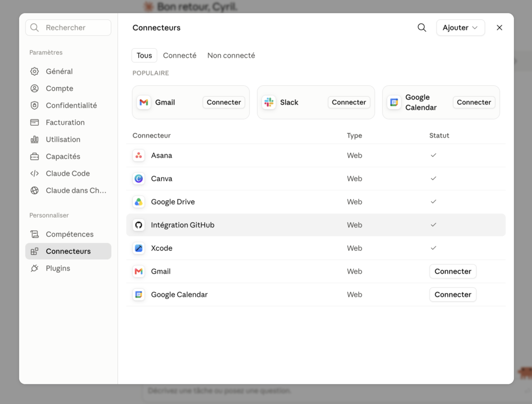
Task: Open Capacités settings
Action: (68, 156)
